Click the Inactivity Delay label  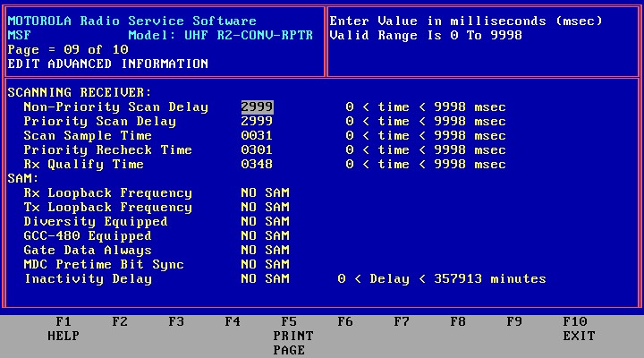tap(89, 278)
